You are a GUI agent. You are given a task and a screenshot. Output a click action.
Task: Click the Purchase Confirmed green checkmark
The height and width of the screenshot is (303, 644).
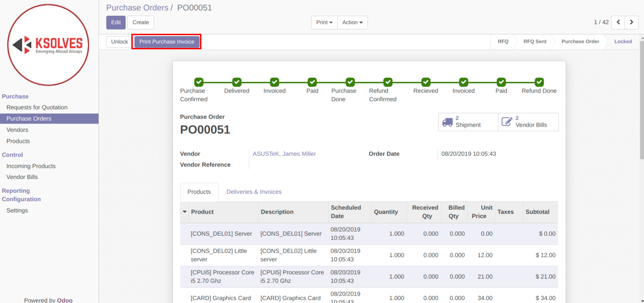tap(199, 82)
